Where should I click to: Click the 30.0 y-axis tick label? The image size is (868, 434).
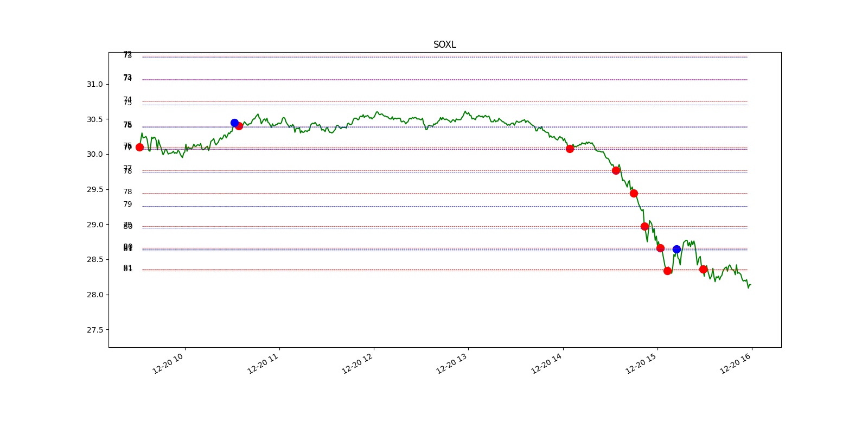tap(94, 154)
